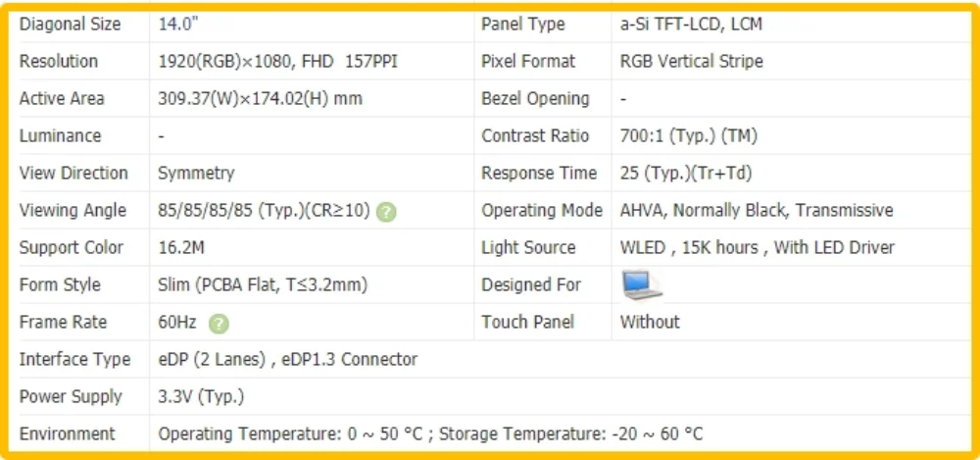Click the Slim Form Style value
This screenshot has width=980, height=460.
point(263,284)
